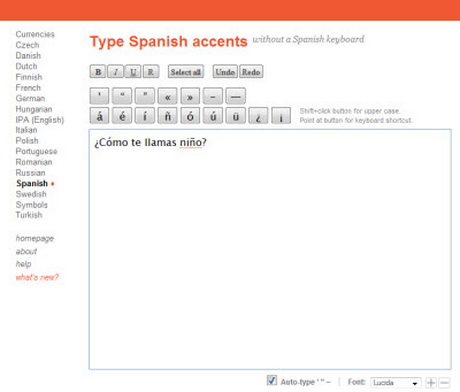Image resolution: width=460 pixels, height=392 pixels.
Task: Insert accented í letter
Action: (x=145, y=116)
